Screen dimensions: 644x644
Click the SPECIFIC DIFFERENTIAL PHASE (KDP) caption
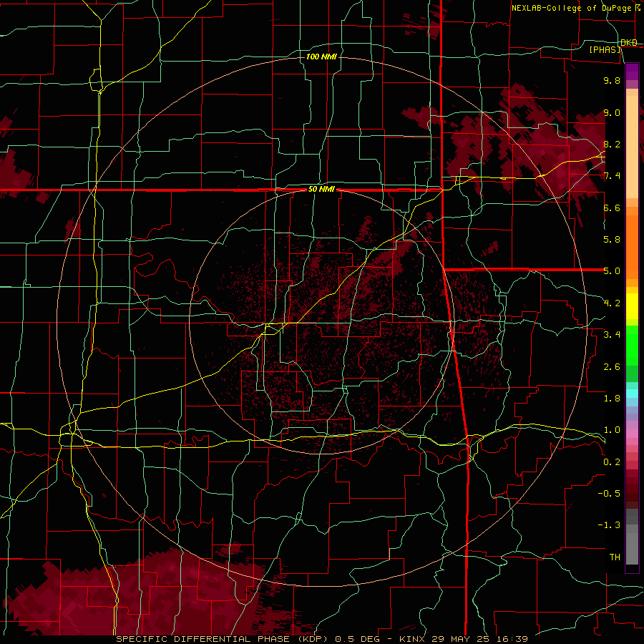223,639
